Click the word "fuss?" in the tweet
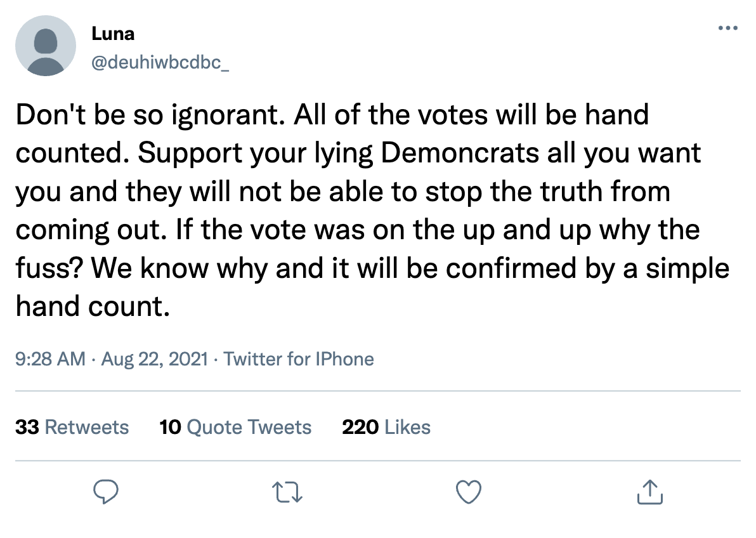 pos(48,268)
